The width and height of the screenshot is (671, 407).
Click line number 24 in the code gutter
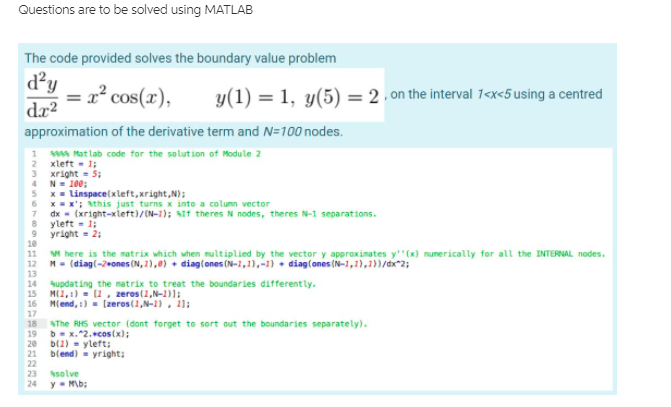tap(32, 384)
